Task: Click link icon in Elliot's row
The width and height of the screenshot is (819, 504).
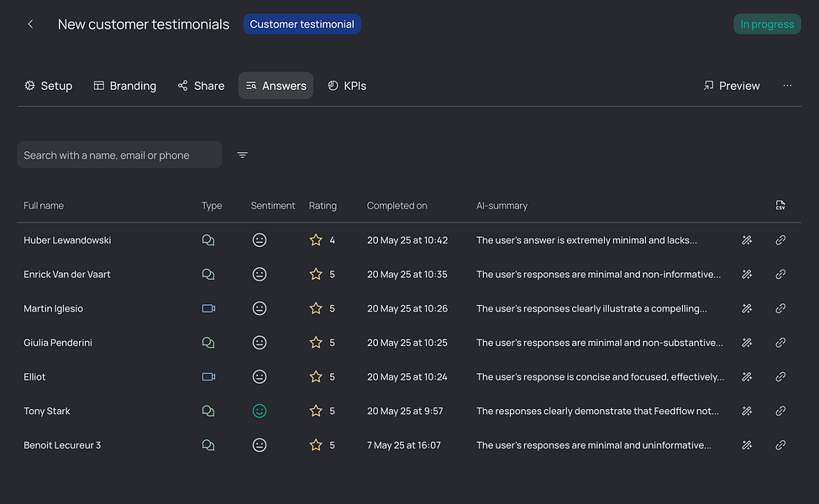Action: point(780,377)
